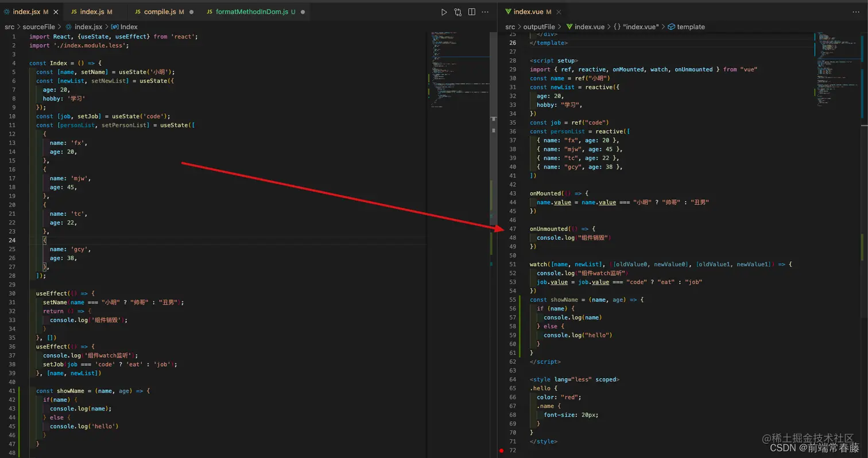Screen dimensions: 868x458
Task: Open src breadcrumb in right editor
Action: click(510, 26)
